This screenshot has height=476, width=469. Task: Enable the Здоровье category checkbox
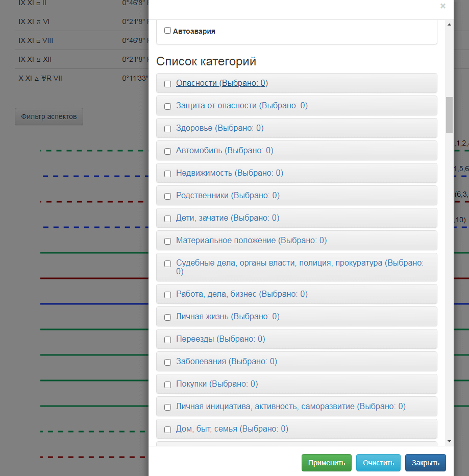coord(167,129)
